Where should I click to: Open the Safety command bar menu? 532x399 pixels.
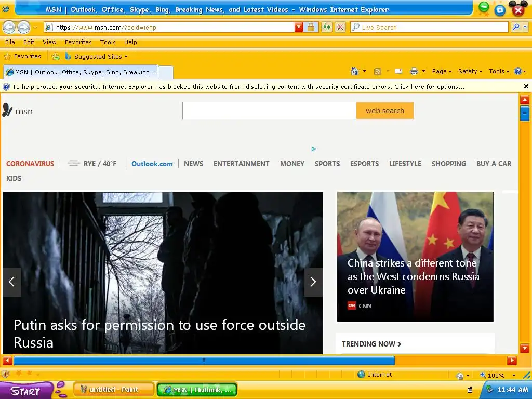(x=470, y=71)
